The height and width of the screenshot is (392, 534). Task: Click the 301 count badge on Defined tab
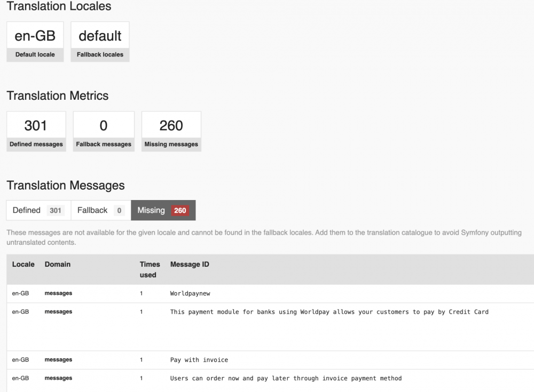pos(56,210)
